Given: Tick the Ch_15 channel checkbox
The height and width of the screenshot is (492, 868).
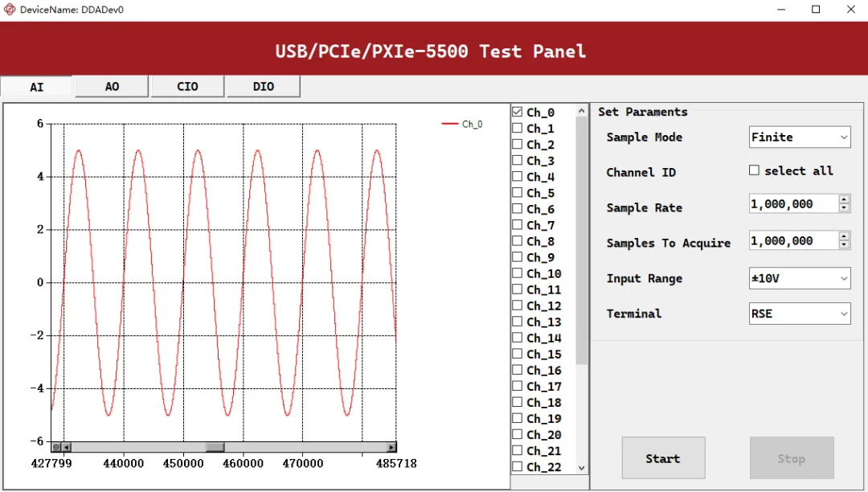Looking at the screenshot, I should click(x=517, y=354).
